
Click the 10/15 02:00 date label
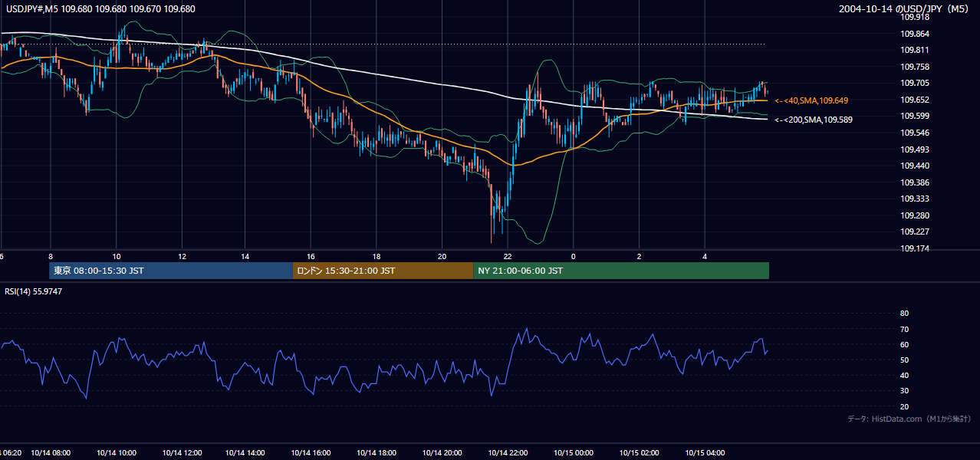(639, 453)
